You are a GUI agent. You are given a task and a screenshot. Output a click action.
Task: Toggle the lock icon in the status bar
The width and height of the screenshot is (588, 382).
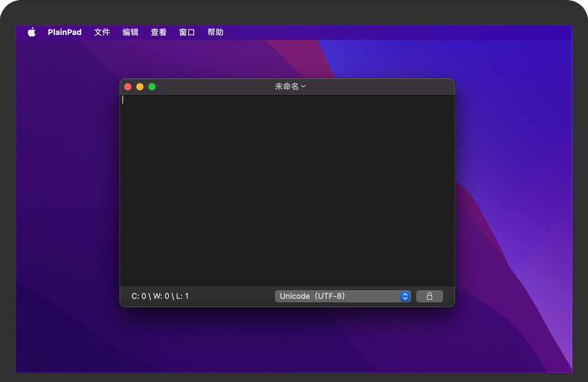pos(429,296)
